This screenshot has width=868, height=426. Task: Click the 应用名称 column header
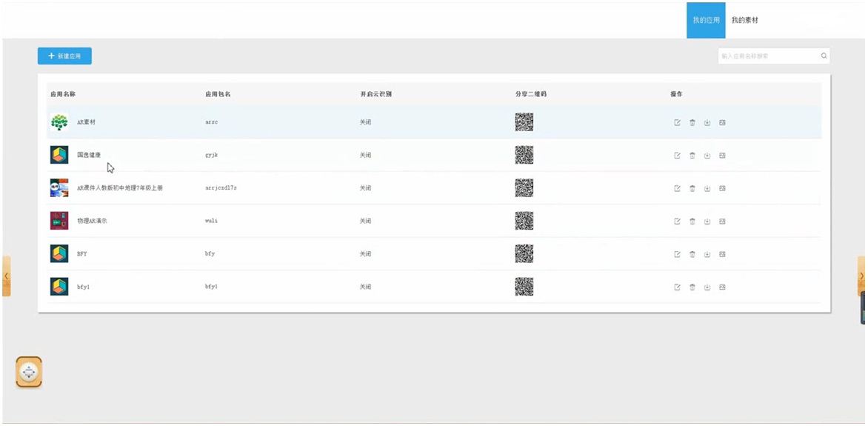click(x=62, y=94)
